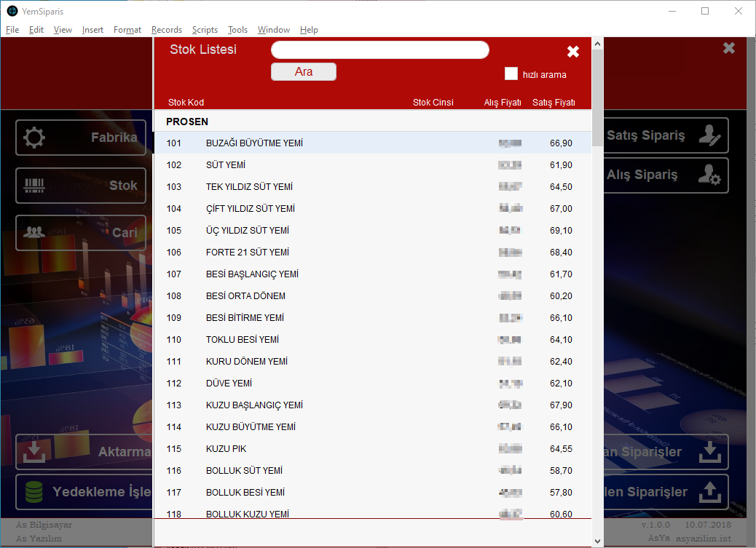This screenshot has height=548, width=756.
Task: Select TOKLU BESİ YEMİ row
Action: tap(372, 340)
